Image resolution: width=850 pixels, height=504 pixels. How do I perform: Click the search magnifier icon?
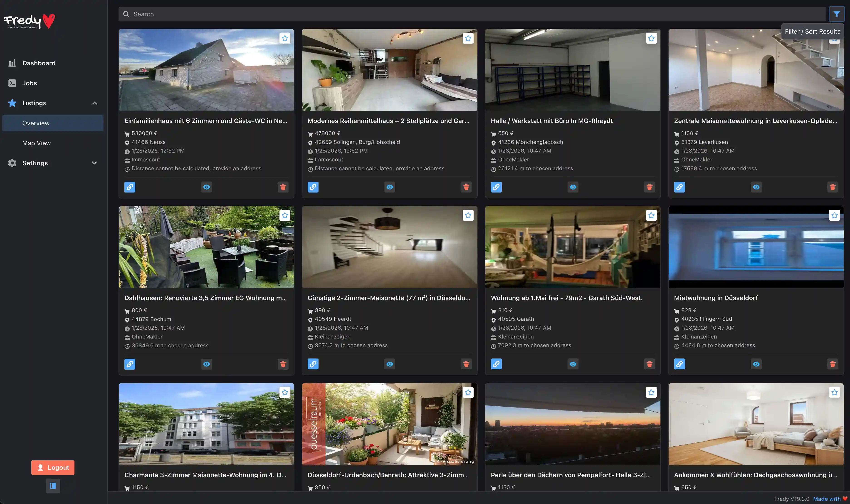(x=126, y=14)
